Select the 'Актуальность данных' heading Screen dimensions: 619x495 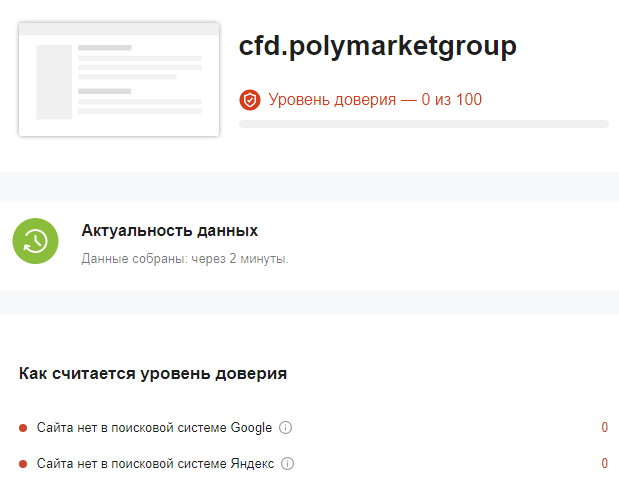(169, 231)
